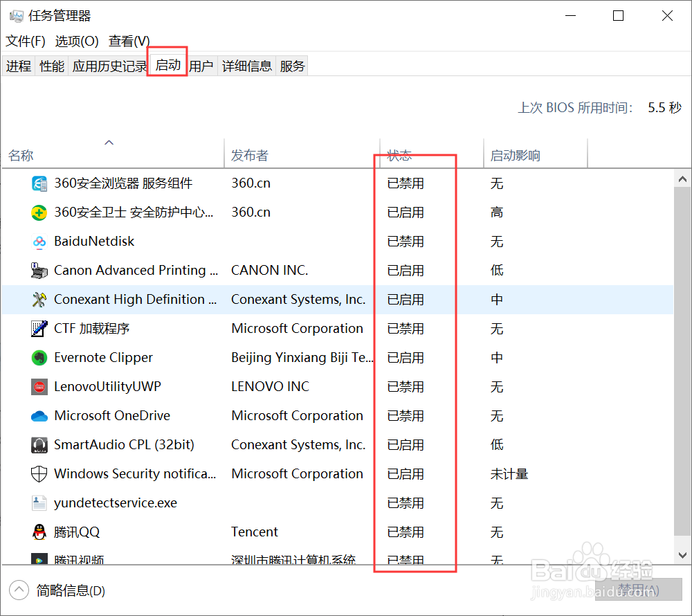The width and height of the screenshot is (692, 616).
Task: Sort by the 启动影响 column header
Action: tap(536, 155)
